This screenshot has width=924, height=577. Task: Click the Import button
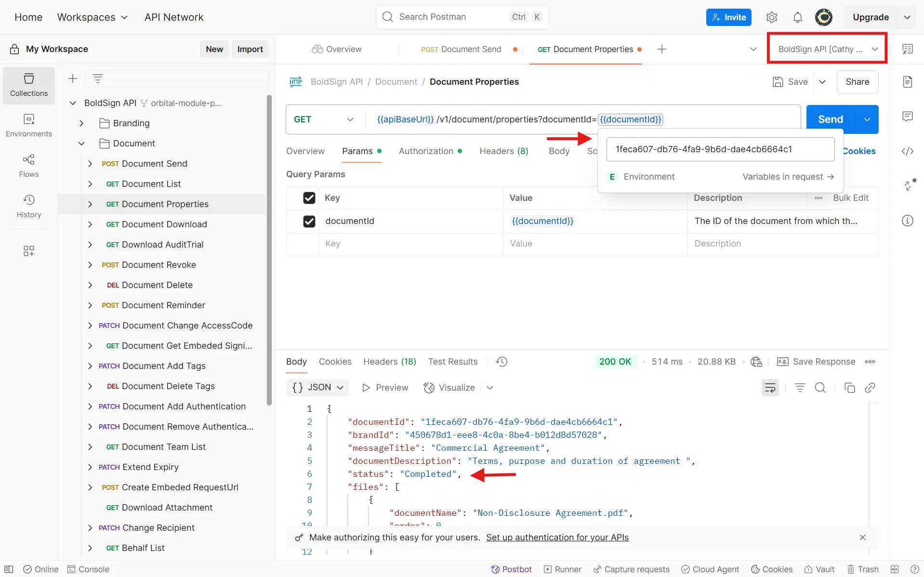[250, 49]
